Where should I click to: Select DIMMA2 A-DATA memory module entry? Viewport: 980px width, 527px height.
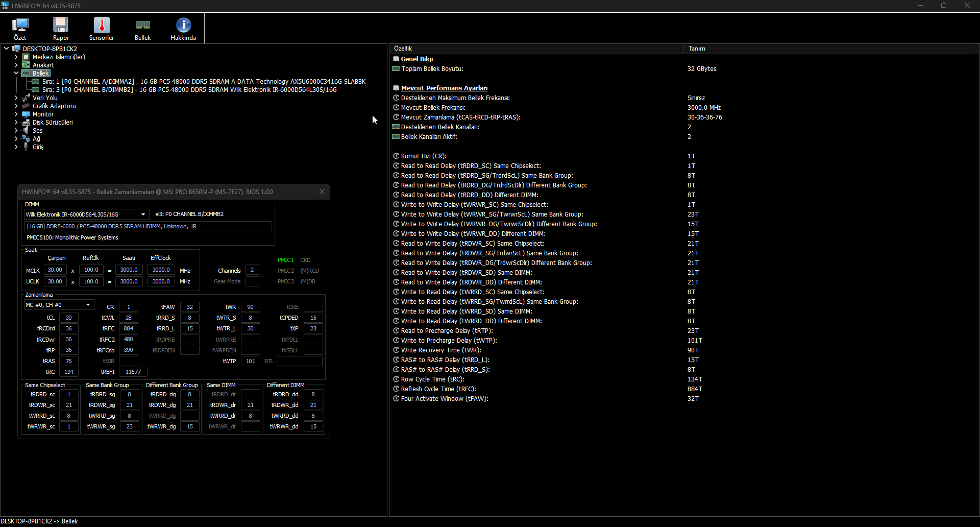pos(204,81)
